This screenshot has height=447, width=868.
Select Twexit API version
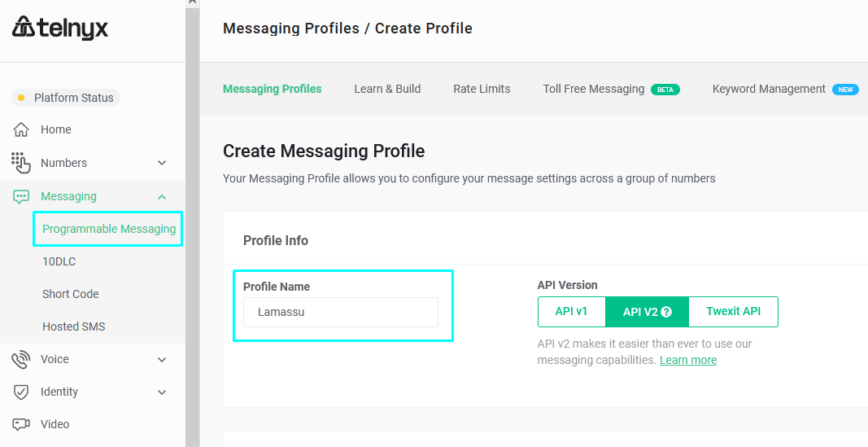[734, 311]
